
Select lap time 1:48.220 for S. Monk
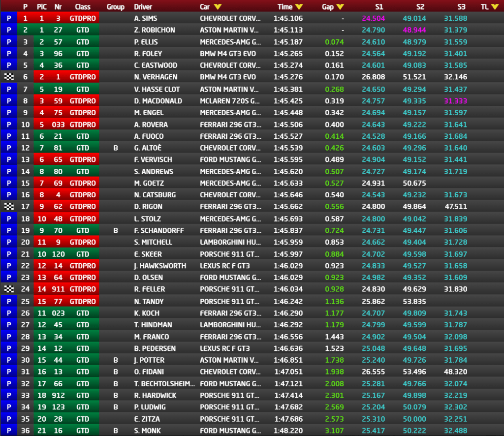pyautogui.click(x=288, y=431)
